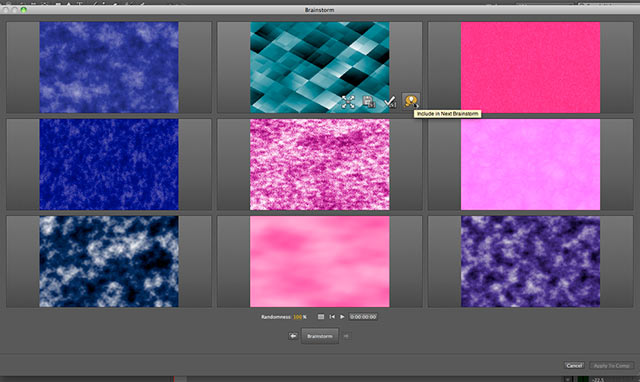Save teal variant as new composition
The image size is (640, 382).
(x=369, y=102)
